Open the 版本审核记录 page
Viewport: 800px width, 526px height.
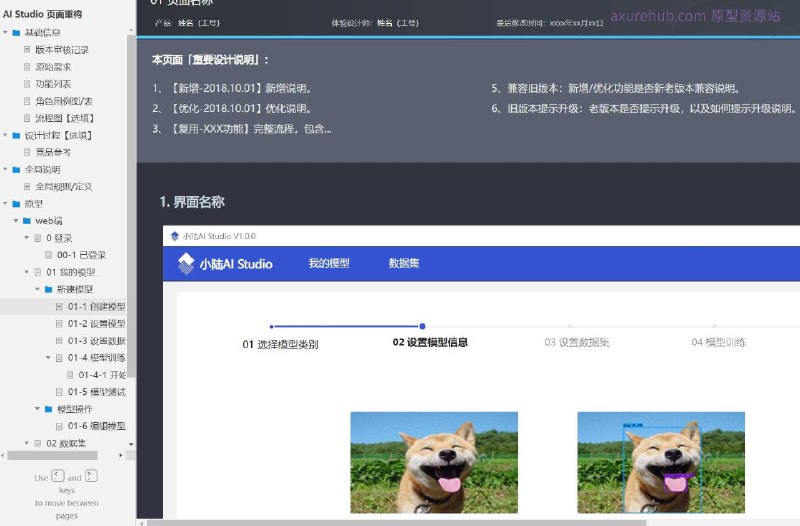point(62,49)
